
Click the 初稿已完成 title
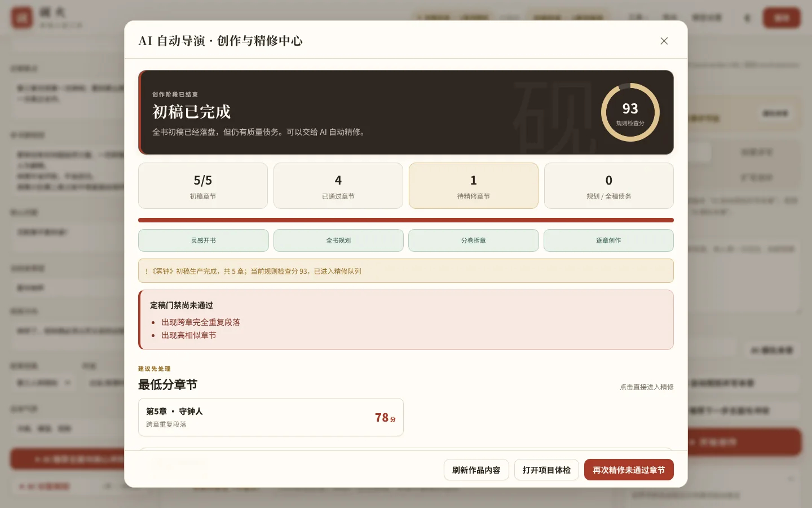tap(192, 112)
